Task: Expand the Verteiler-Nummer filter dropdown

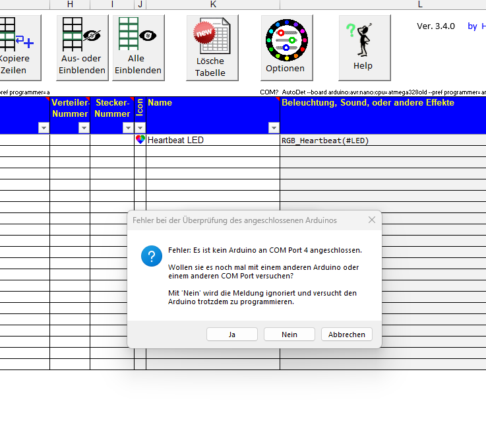Action: [x=84, y=128]
